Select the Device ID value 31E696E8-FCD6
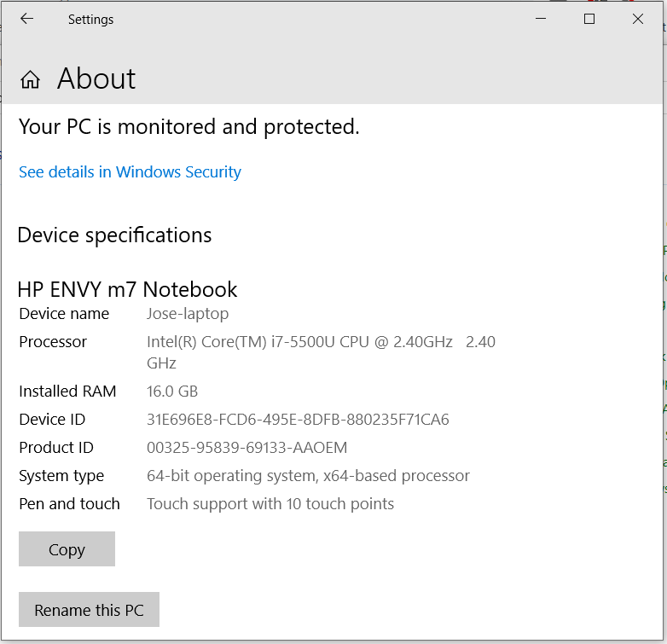The height and width of the screenshot is (644, 667). point(298,420)
